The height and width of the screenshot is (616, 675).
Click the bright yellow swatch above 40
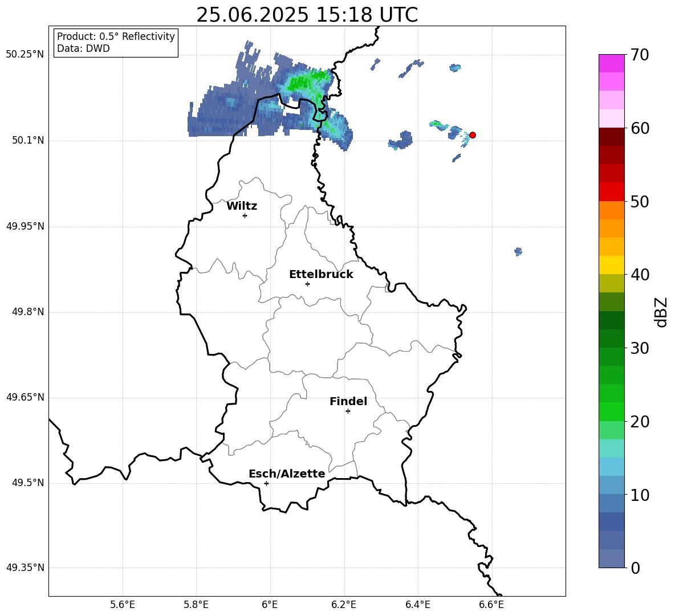pos(612,265)
